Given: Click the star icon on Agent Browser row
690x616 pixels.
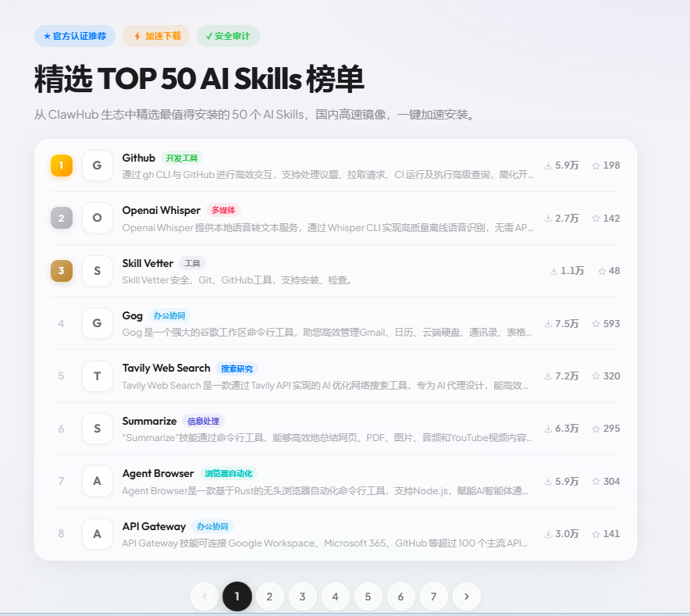Looking at the screenshot, I should tap(596, 482).
